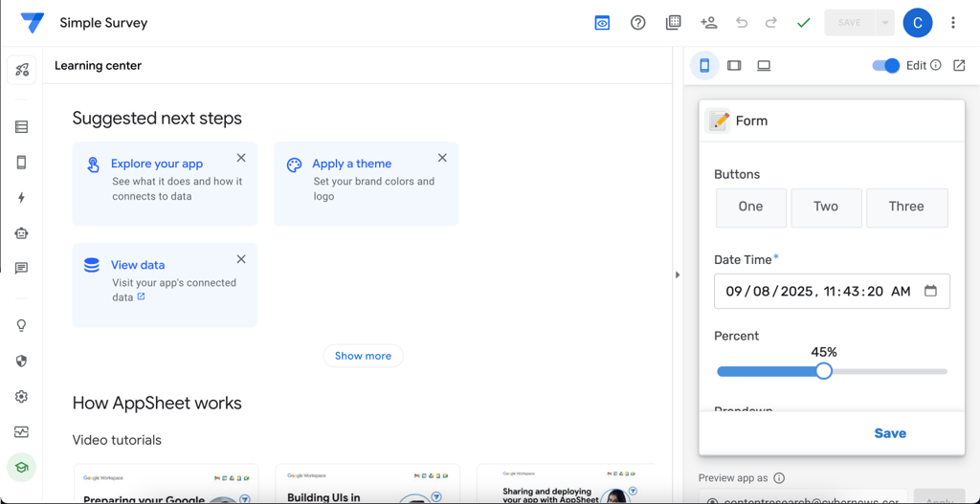Dismiss the Apply a theme card
Screen dimensions: 980x504
[442, 158]
